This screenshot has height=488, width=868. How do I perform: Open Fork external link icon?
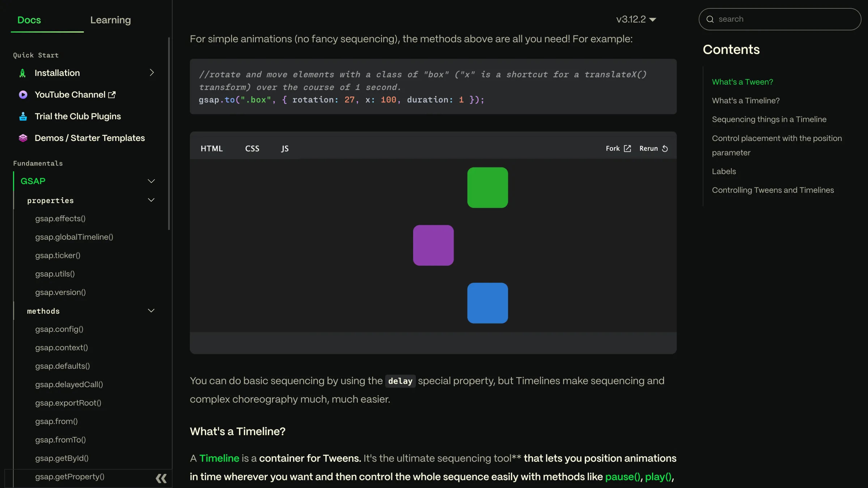(x=627, y=149)
